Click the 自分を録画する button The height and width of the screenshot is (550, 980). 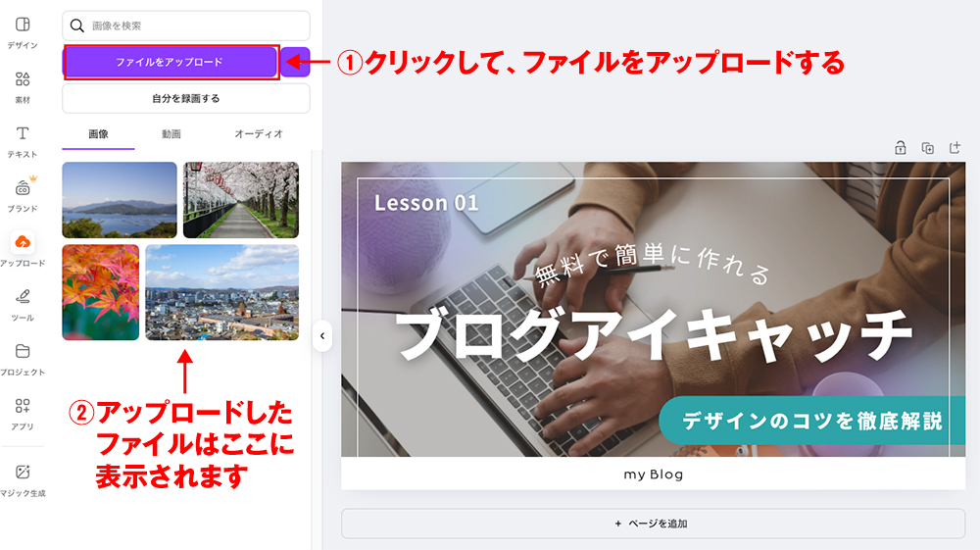pos(186,98)
